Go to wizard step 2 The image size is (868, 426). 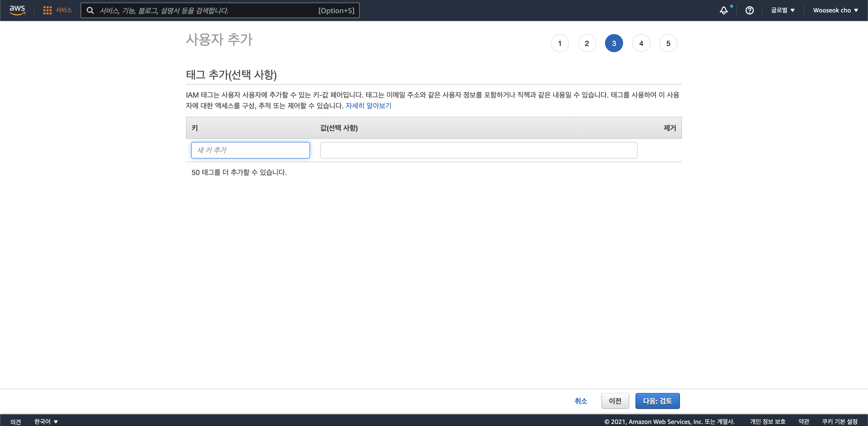tap(587, 43)
